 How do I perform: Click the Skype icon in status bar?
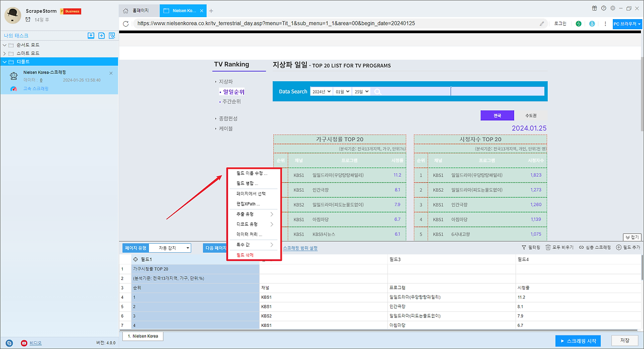tap(9, 343)
